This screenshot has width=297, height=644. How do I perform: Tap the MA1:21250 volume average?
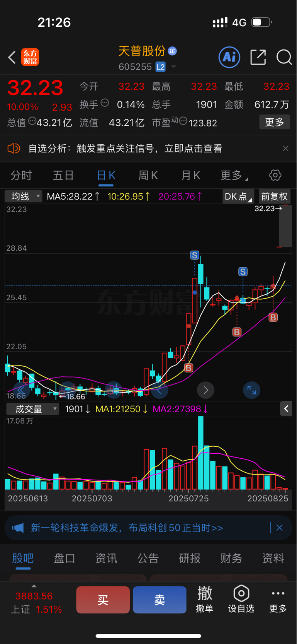point(121,409)
